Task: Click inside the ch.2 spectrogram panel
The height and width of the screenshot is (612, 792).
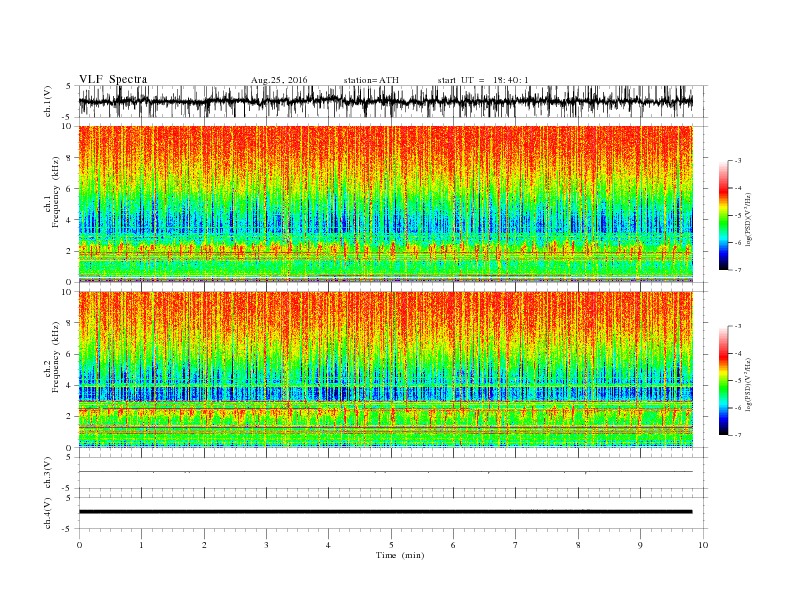Action: [386, 370]
